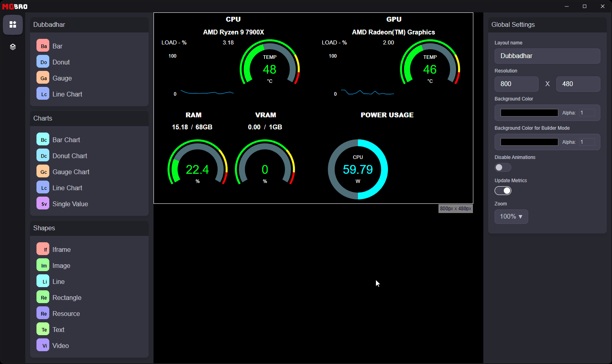This screenshot has height=364, width=612.
Task: Set Background Color alpha value
Action: (587, 113)
